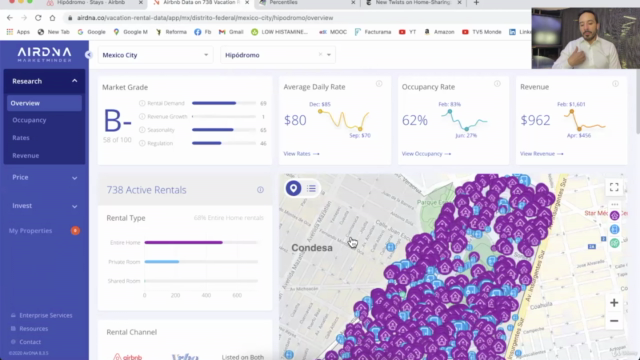Screen dimensions: 640x360
Task: Open the Hipódromo neighborhood dropdown arrow
Action: point(329,55)
